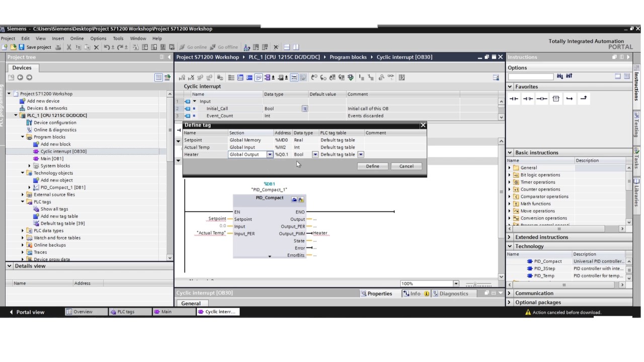644x362 pixels.
Task: Click the Instructions search input field
Action: [x=531, y=76]
